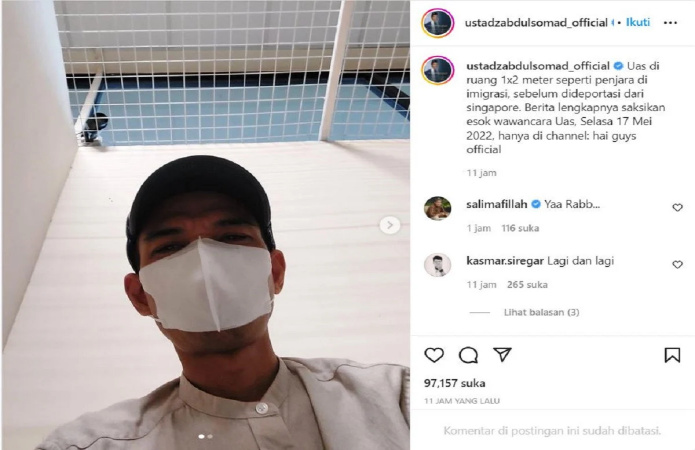Image resolution: width=695 pixels, height=450 pixels.
Task: Share post via paper plane icon
Action: click(502, 355)
